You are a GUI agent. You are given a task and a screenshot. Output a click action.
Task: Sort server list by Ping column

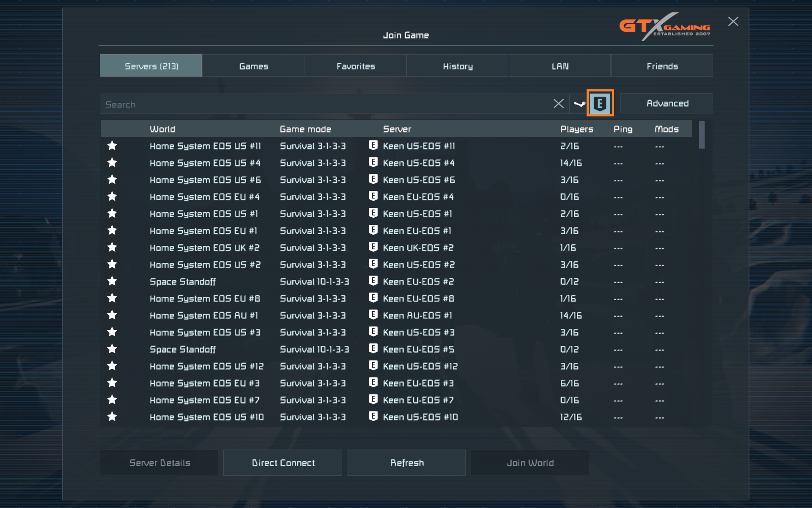623,129
